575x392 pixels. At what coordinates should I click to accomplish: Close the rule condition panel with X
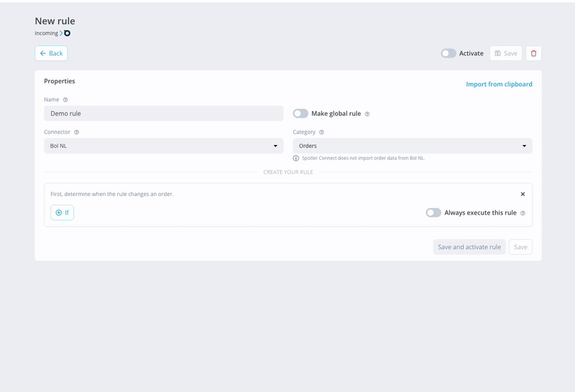(x=523, y=194)
